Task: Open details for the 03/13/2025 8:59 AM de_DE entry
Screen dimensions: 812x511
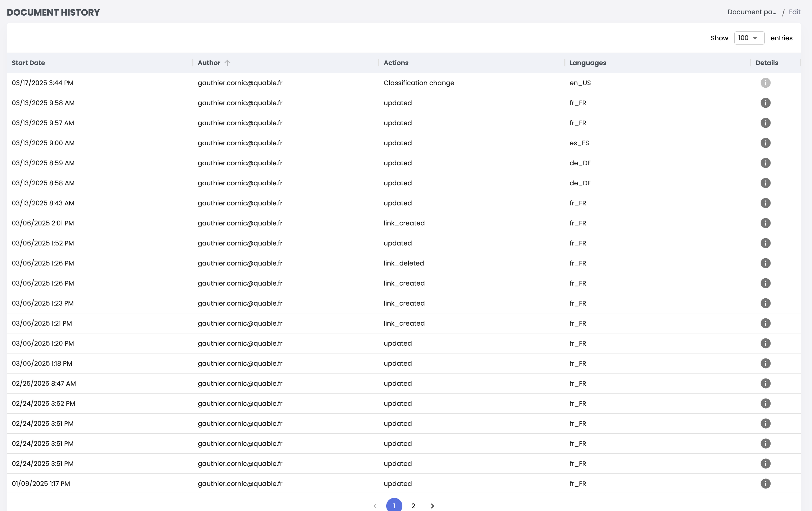Action: 765,163
